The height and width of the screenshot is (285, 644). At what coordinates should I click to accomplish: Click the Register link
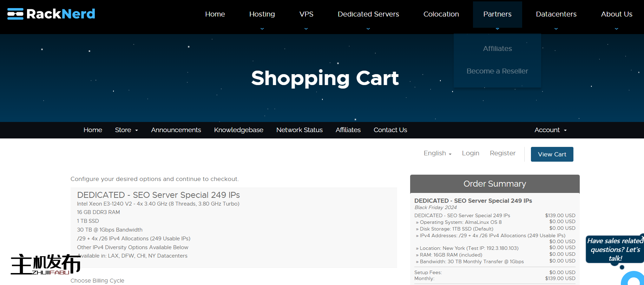pos(502,153)
